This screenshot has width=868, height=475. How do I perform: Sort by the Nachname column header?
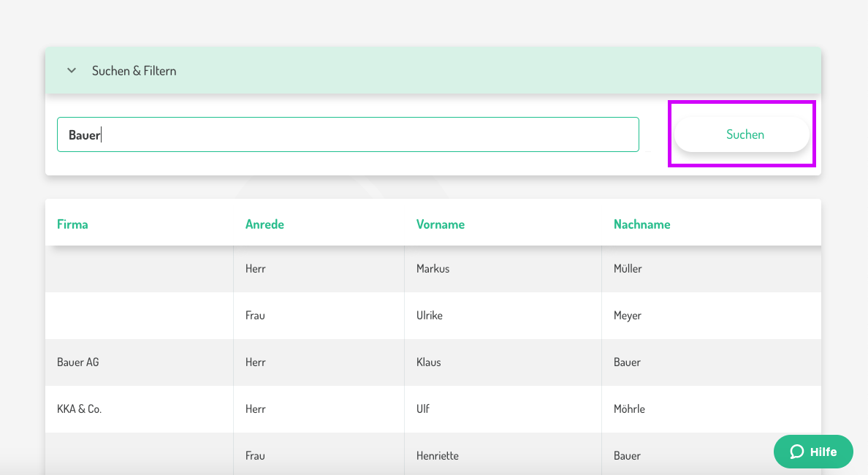click(x=642, y=224)
